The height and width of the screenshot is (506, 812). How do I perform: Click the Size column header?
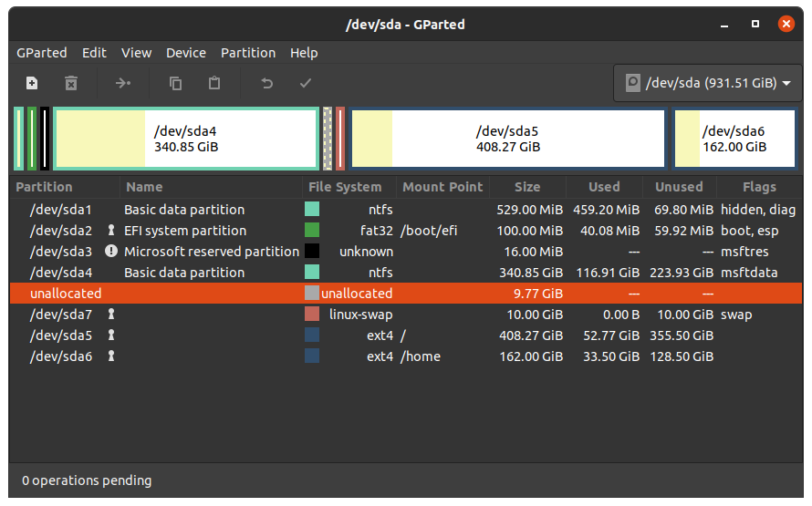tap(527, 187)
